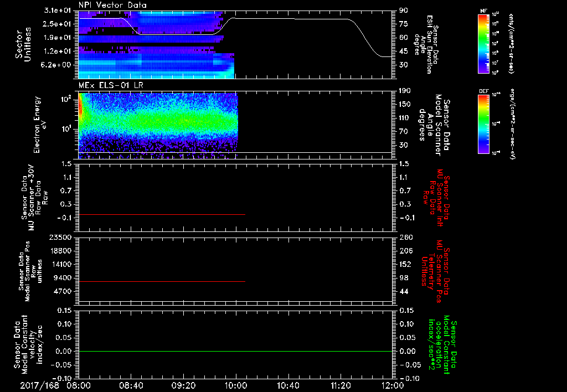Viewport: 567px width, 392px height.
Task: Click the 'Sector Unitless' axis label
Action: 23,44
